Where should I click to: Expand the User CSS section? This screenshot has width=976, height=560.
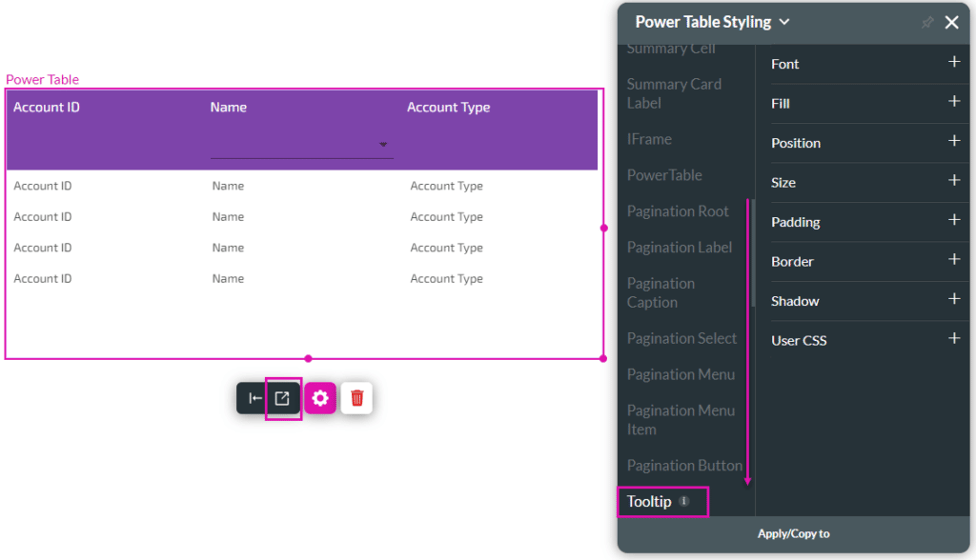(953, 339)
